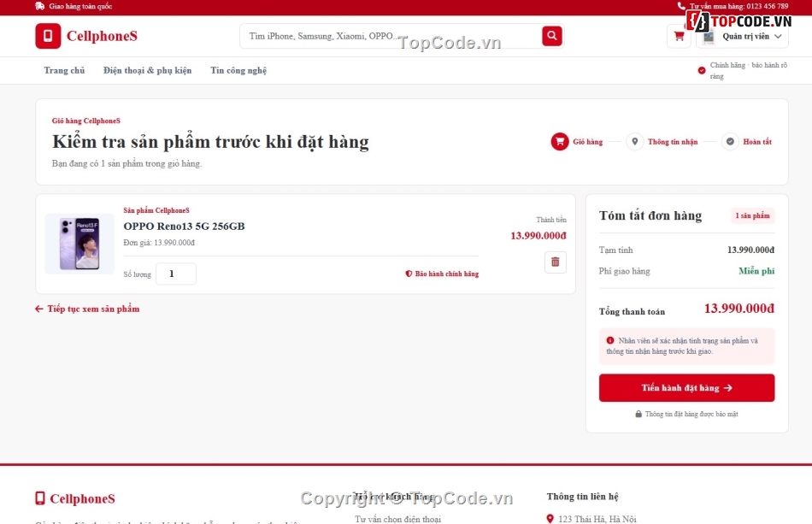The width and height of the screenshot is (812, 524).
Task: Select the Hoàn tất step label
Action: [x=757, y=141]
